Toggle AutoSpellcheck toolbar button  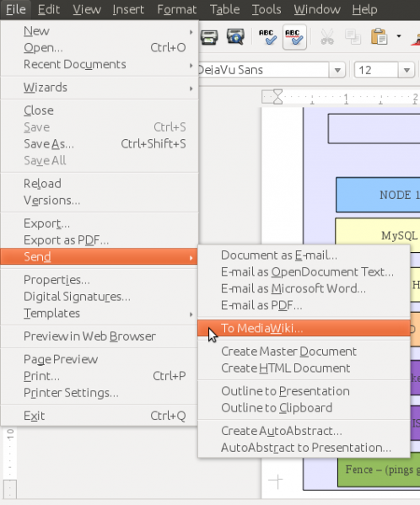pyautogui.click(x=294, y=37)
